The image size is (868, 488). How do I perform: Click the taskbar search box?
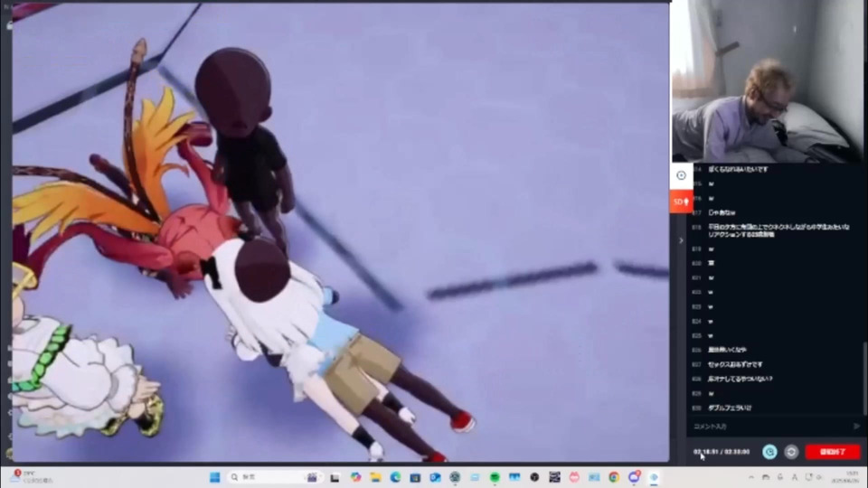(x=275, y=477)
